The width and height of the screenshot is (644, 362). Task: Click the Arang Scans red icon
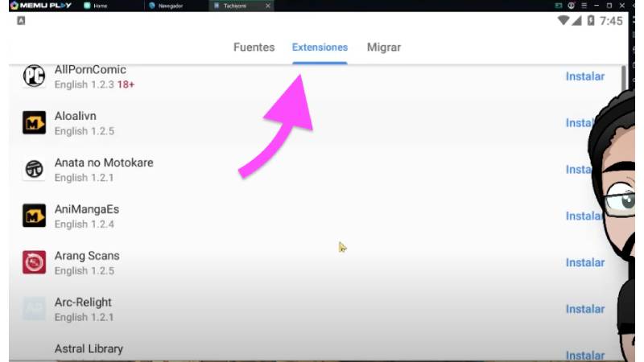pos(34,262)
